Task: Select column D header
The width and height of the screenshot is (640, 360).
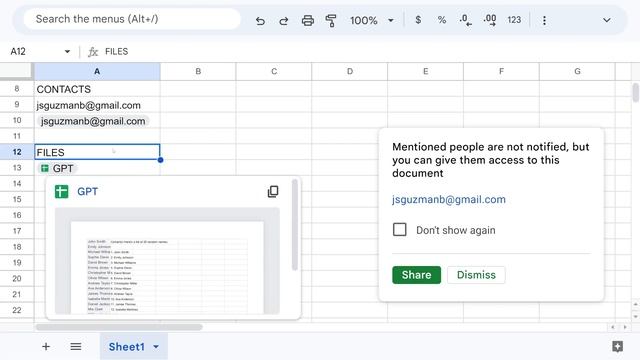Action: (350, 71)
